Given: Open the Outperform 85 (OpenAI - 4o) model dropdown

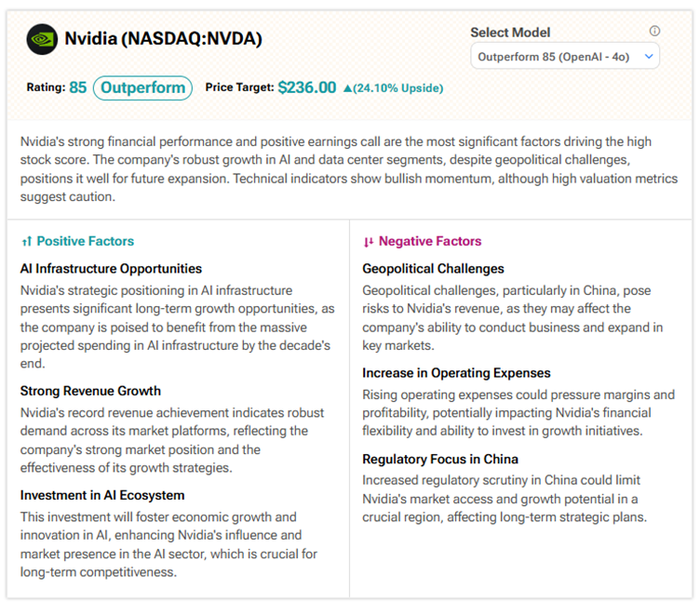Looking at the screenshot, I should tap(565, 57).
